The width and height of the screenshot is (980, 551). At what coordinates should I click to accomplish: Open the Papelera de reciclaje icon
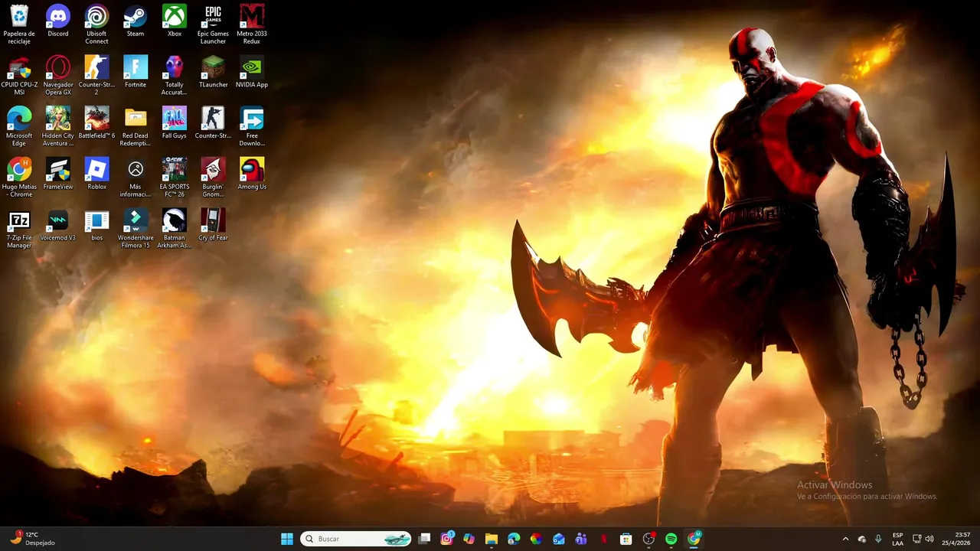pyautogui.click(x=19, y=24)
